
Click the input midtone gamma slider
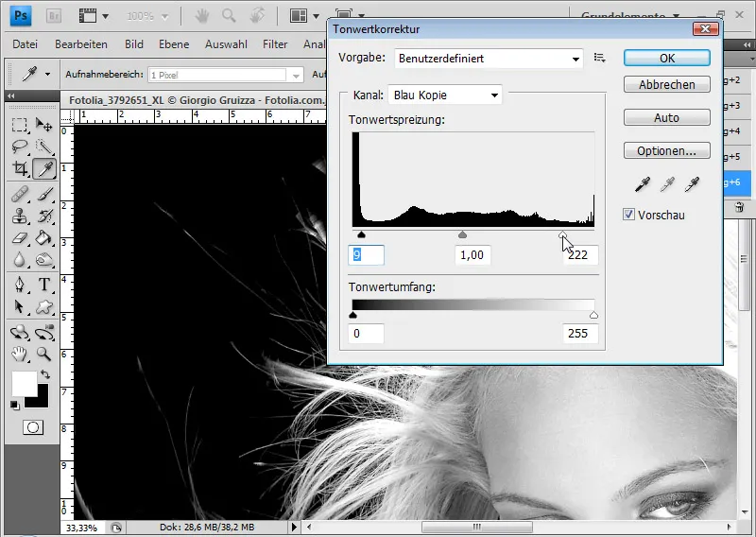coord(462,234)
